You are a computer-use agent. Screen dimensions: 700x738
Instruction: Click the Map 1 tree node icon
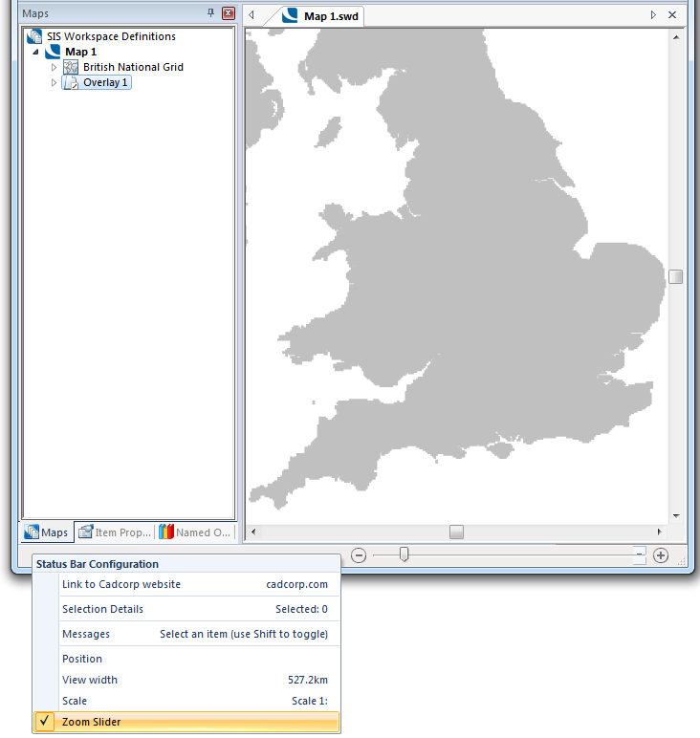point(53,52)
